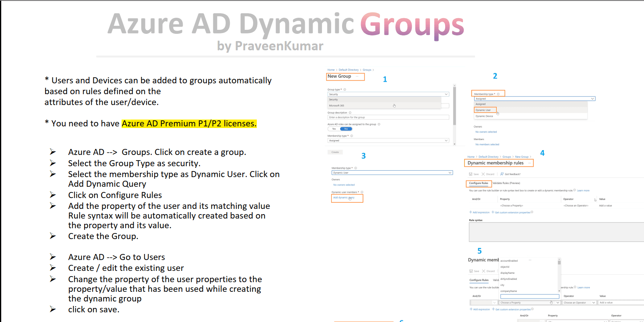Open Membership type dropdown showing Dynamic User

pos(392,173)
